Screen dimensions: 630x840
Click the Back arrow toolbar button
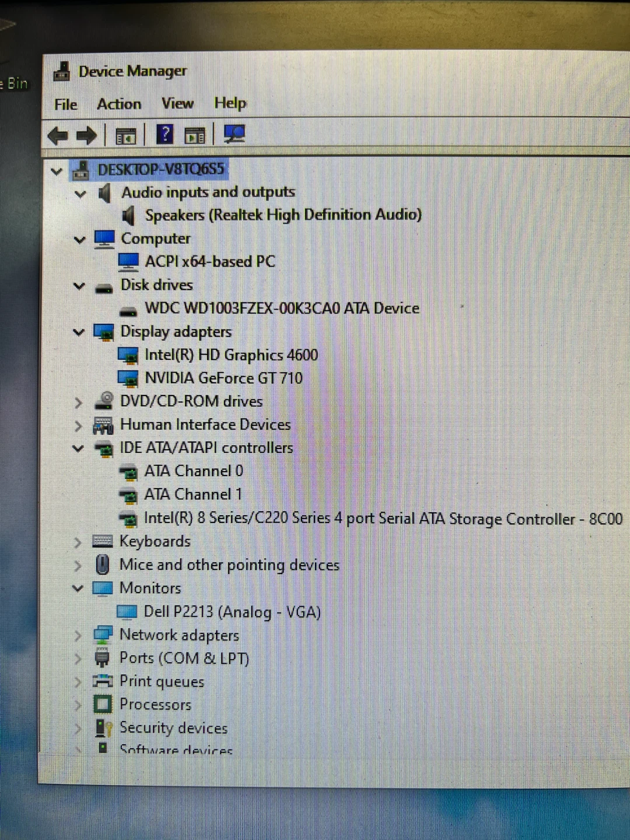click(x=57, y=136)
